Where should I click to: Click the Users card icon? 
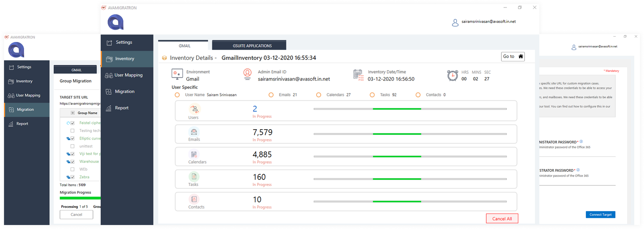coord(194,109)
